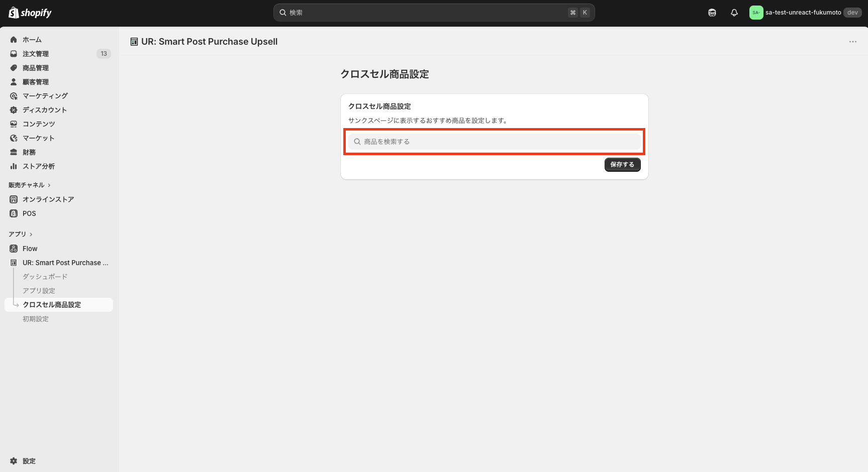Viewport: 868px width, 472px height.
Task: Select the クロスセル商品設定 sidebar item
Action: point(59,305)
